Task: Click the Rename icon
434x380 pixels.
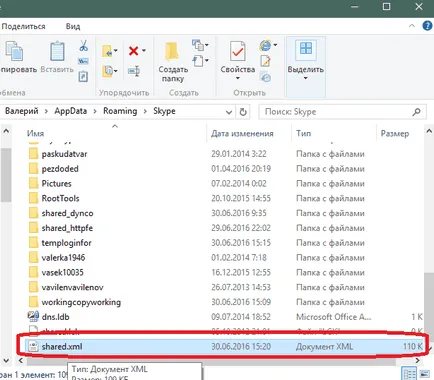Action: click(x=134, y=71)
